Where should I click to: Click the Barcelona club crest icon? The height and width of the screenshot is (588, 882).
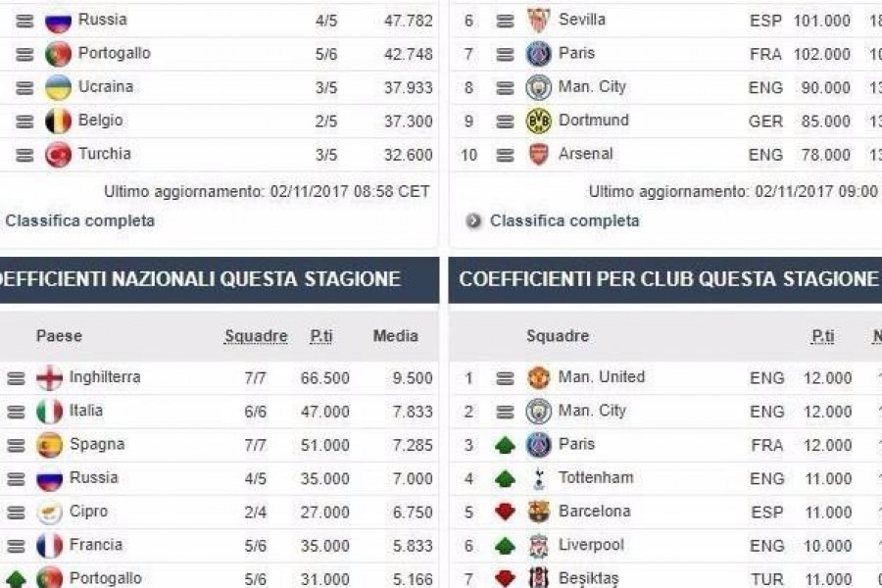(538, 512)
